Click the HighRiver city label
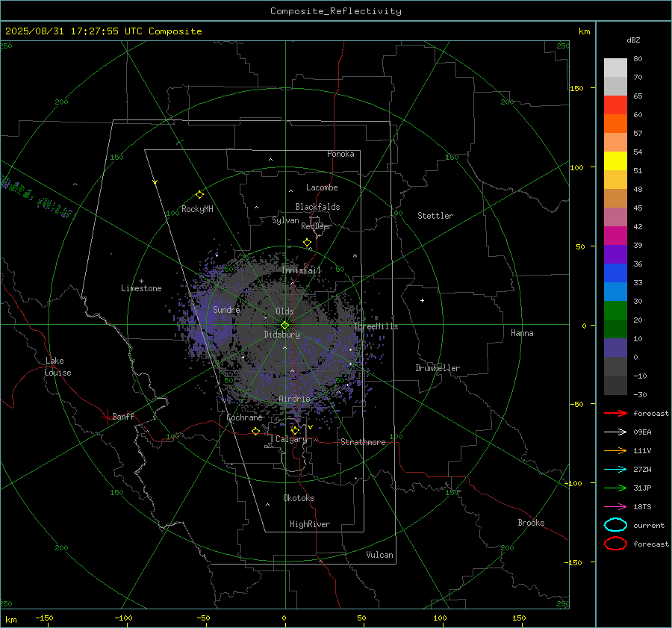Viewport: 672px width, 628px height. 310,524
